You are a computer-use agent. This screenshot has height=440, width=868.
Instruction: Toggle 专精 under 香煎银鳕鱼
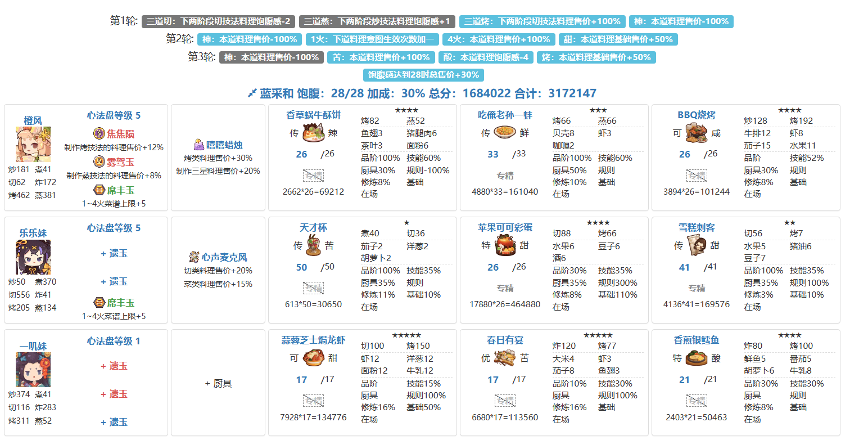(697, 401)
